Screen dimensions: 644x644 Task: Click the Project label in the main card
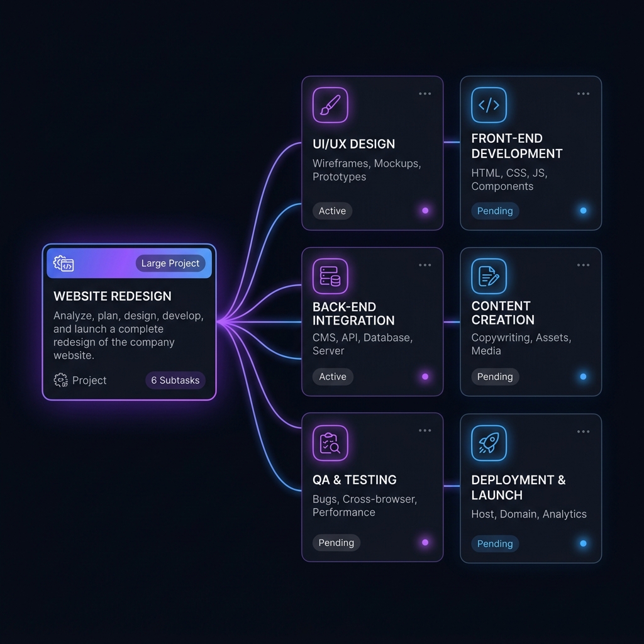89,380
